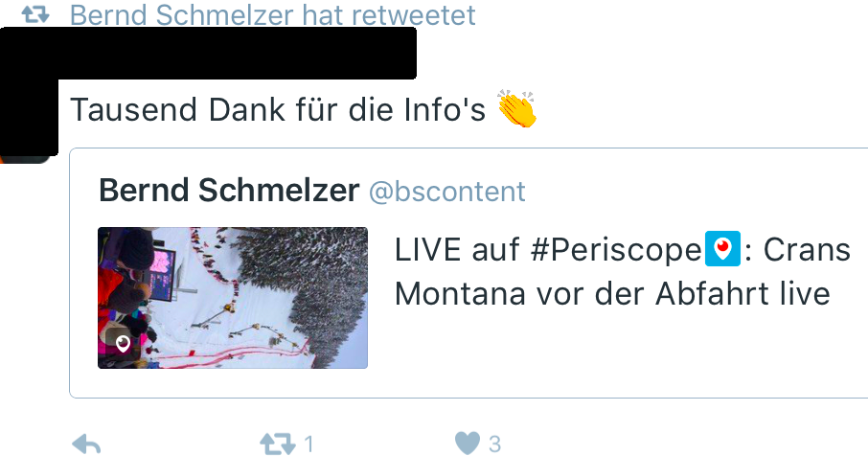Click 'Crans' at the end of first line

(x=807, y=250)
